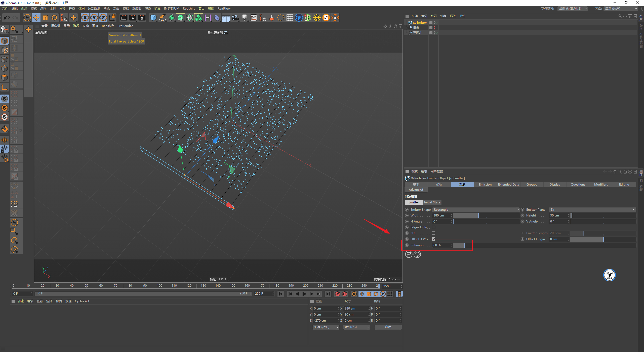The height and width of the screenshot is (352, 644).
Task: Add a cube primitive object
Action: tap(153, 18)
